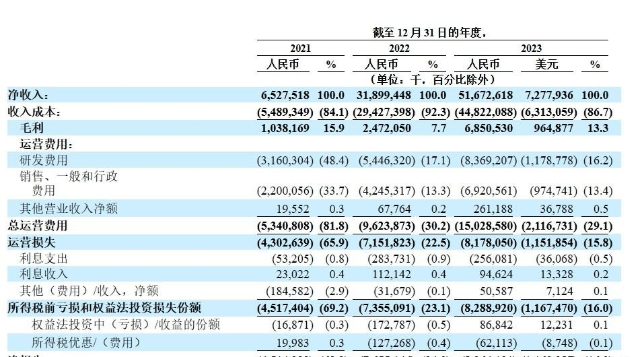Image resolution: width=644 pixels, height=357 pixels.
Task: Click the 美元 column header
Action: [x=546, y=64]
